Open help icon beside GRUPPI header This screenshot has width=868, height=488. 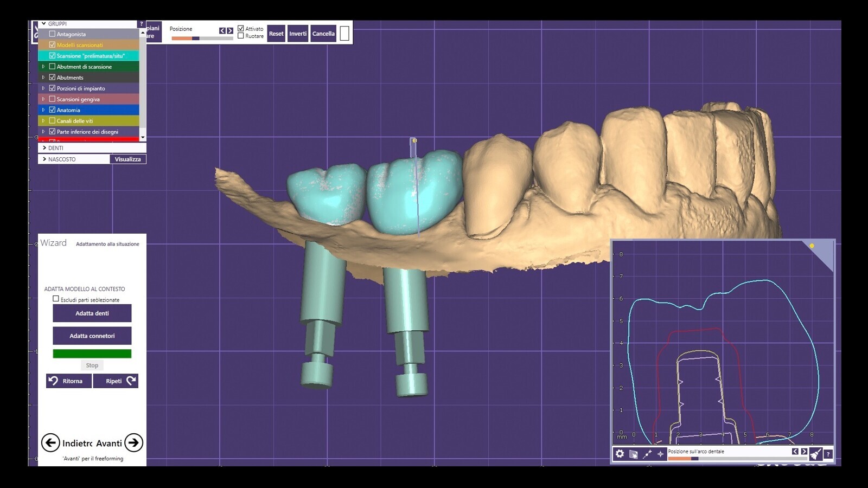click(142, 24)
